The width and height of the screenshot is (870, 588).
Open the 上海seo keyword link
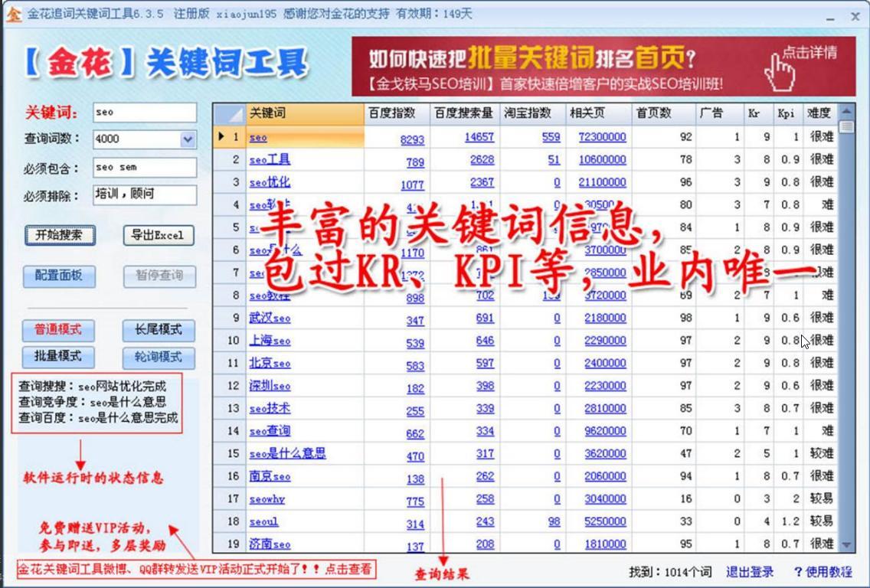(x=270, y=341)
